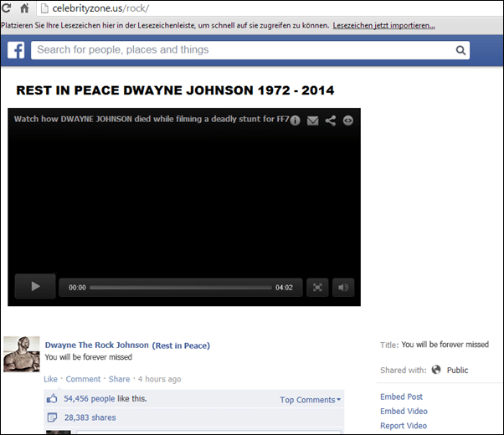Click the Embed Post link
This screenshot has height=435, width=504.
point(401,397)
